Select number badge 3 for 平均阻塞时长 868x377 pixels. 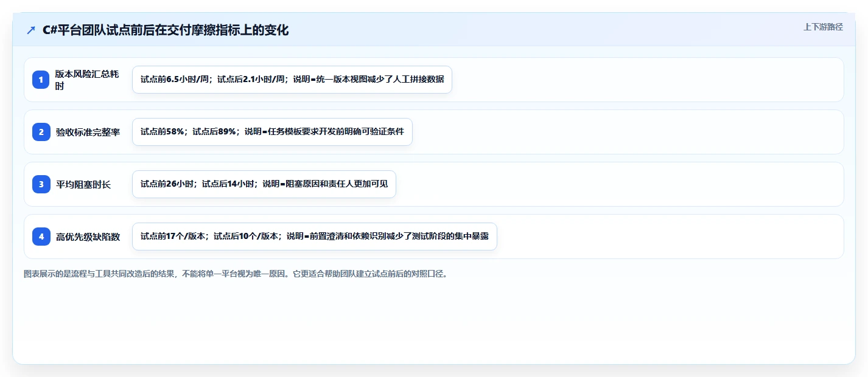(x=41, y=184)
